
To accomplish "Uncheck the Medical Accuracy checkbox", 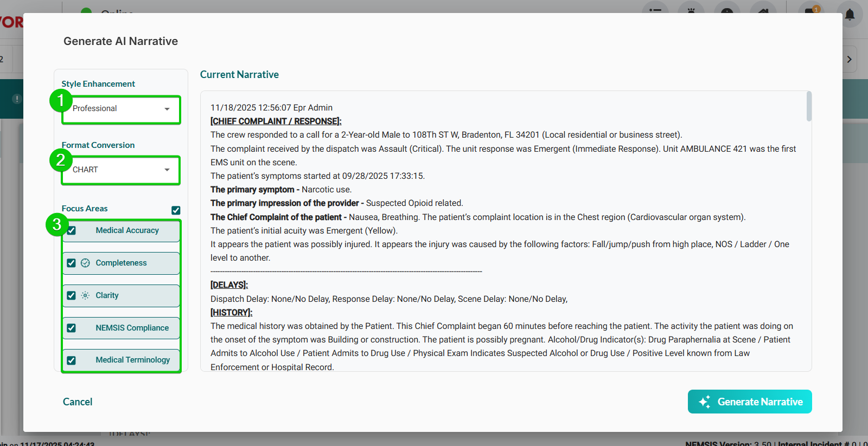I will (72, 231).
